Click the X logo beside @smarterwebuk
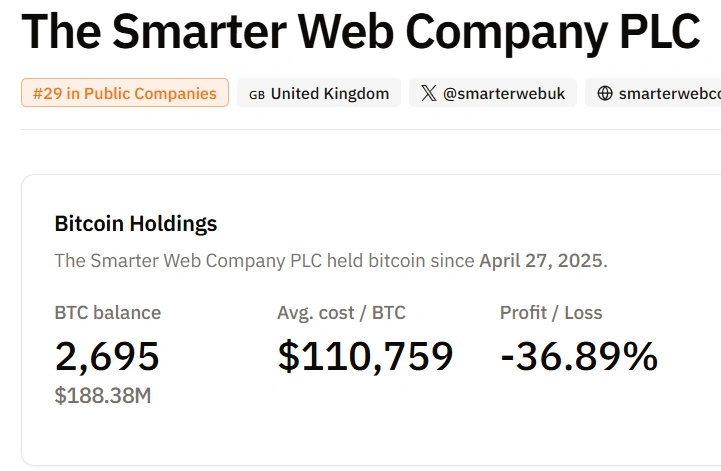This screenshot has height=471, width=721. (429, 94)
